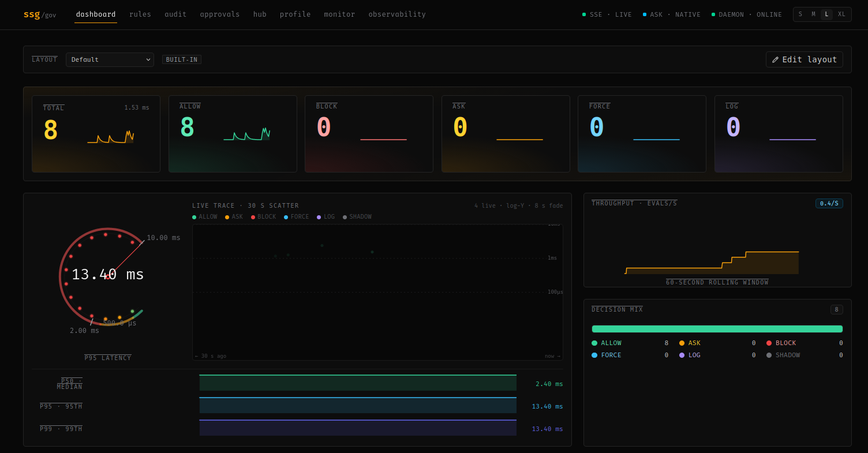
Task: Click the Decision Mix count badge
Action: point(836,309)
